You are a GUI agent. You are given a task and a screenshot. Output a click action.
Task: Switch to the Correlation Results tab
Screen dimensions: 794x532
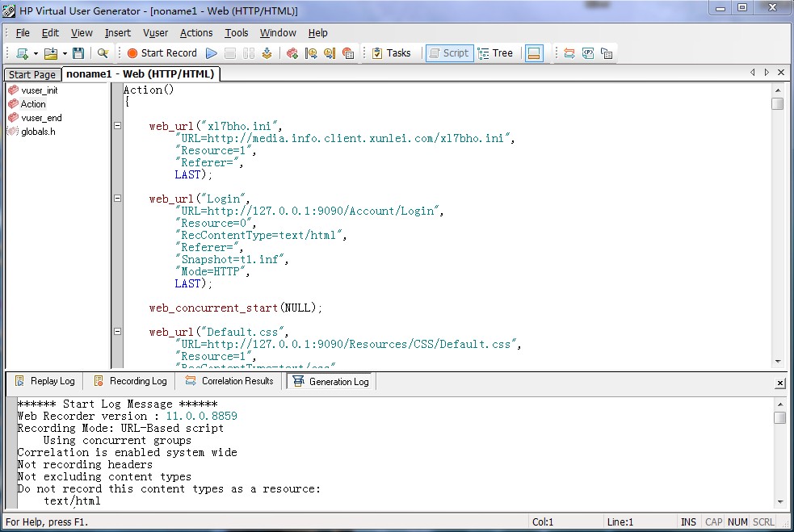click(230, 381)
